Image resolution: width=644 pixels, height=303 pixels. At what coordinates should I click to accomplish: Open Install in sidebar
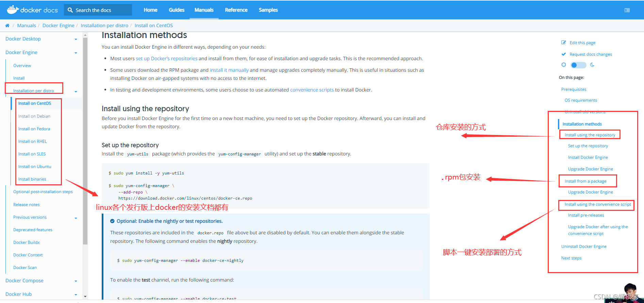[x=19, y=78]
